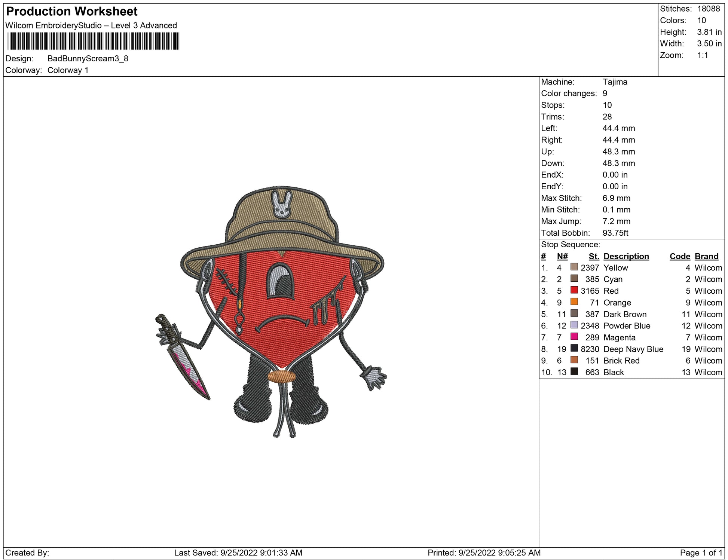Screen dimensions: 728x560
Task: Click the Description column header
Action: pos(626,256)
